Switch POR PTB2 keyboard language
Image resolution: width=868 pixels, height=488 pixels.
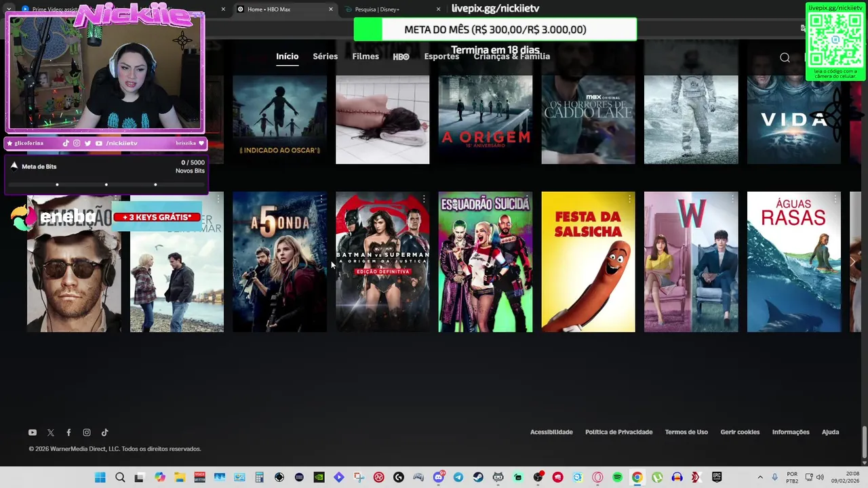[792, 477]
